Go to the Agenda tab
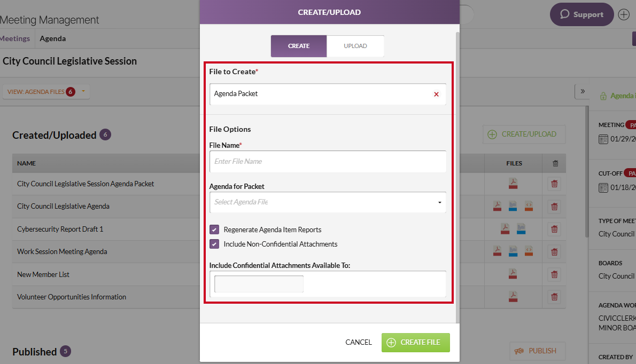The height and width of the screenshot is (364, 636). click(53, 38)
